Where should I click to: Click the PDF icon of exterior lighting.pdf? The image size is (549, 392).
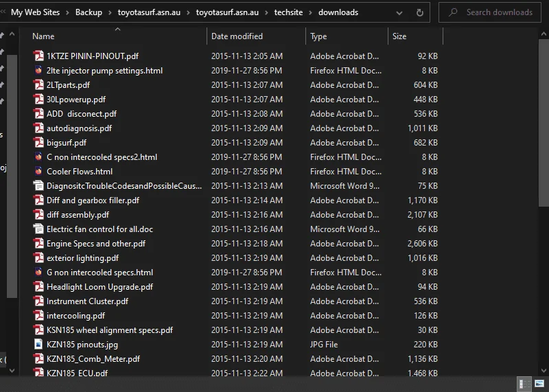[x=38, y=257]
